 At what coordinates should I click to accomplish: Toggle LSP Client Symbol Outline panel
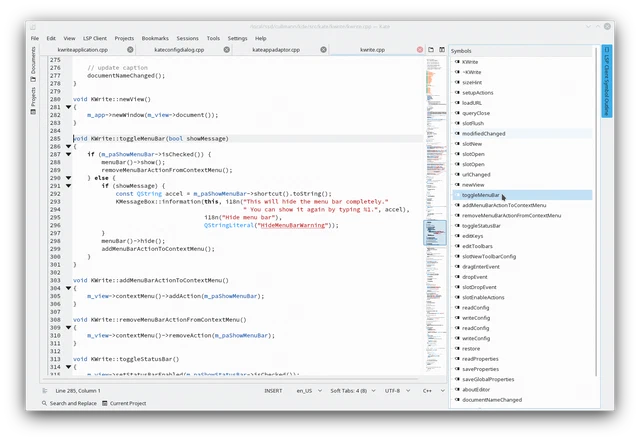607,80
